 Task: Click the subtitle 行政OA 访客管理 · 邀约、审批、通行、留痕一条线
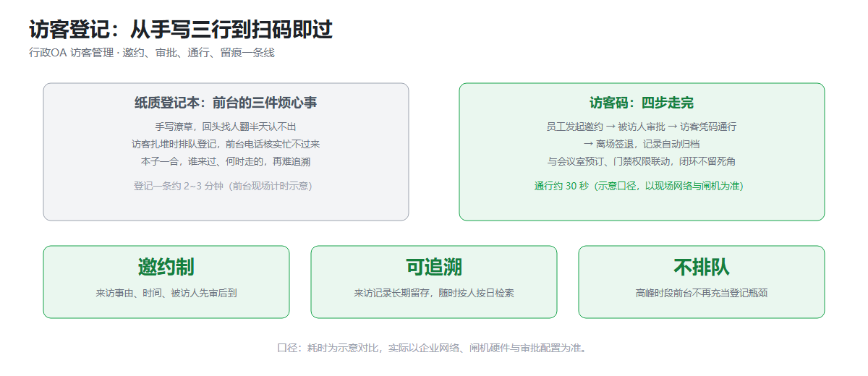[x=152, y=53]
